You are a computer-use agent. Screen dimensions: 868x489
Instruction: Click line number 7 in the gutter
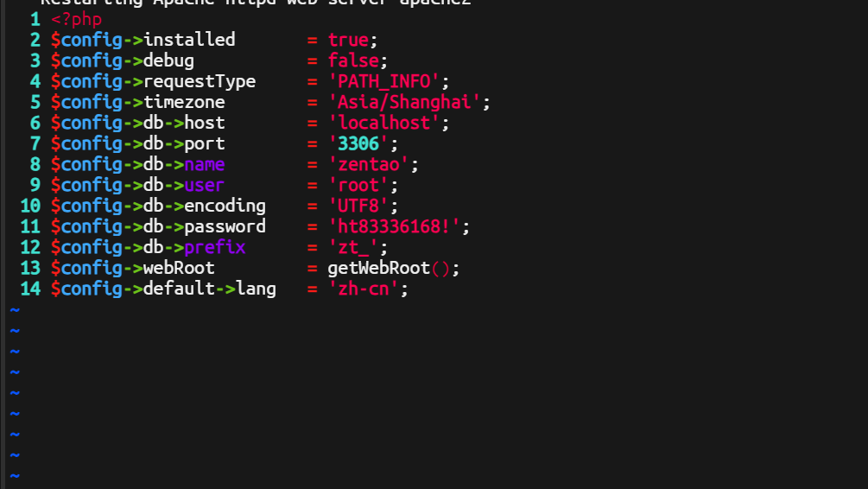coord(35,143)
